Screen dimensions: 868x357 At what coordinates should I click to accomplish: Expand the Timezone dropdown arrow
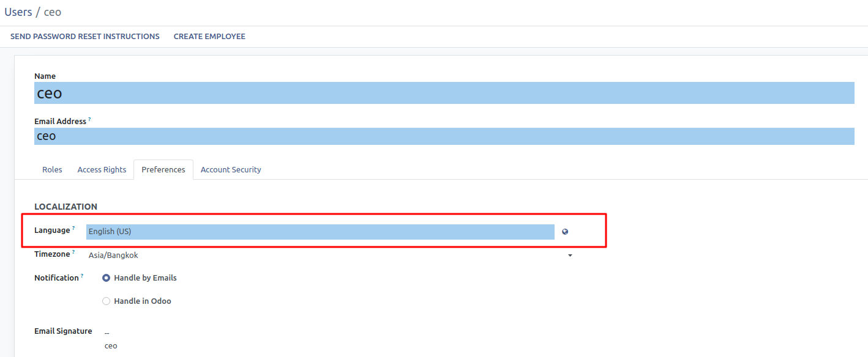(x=570, y=256)
